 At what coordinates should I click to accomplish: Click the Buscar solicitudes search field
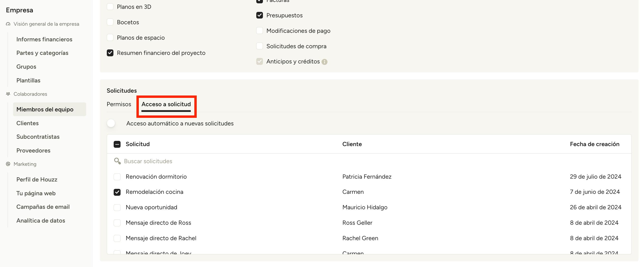click(x=148, y=161)
